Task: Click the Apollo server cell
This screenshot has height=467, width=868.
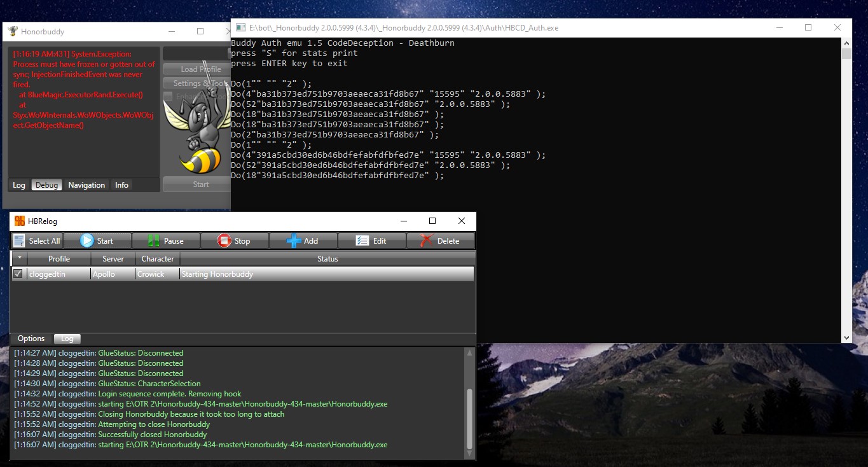Action: (x=113, y=274)
